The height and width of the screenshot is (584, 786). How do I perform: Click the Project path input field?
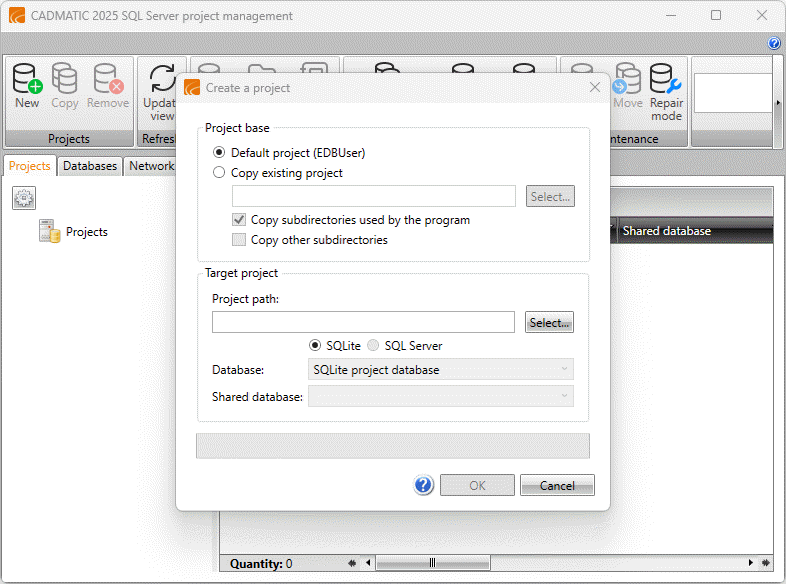click(363, 322)
